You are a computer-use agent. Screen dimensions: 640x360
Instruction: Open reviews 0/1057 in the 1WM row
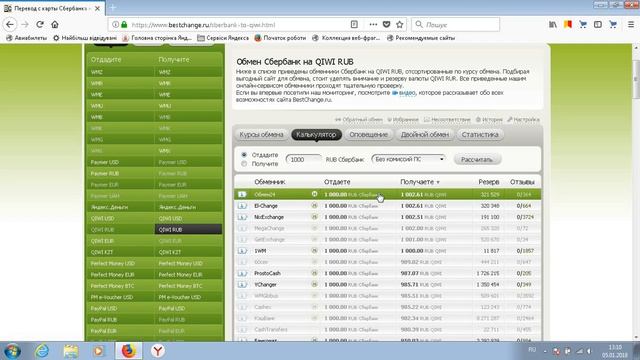pos(525,251)
